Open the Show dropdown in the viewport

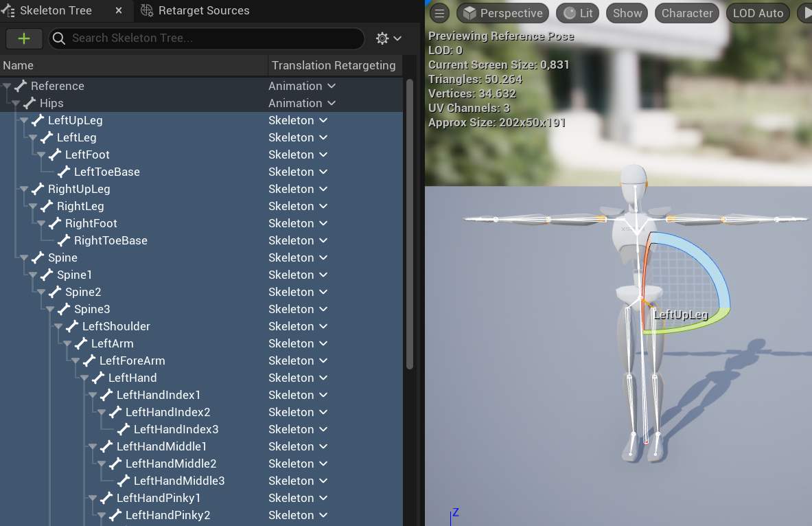pos(627,12)
